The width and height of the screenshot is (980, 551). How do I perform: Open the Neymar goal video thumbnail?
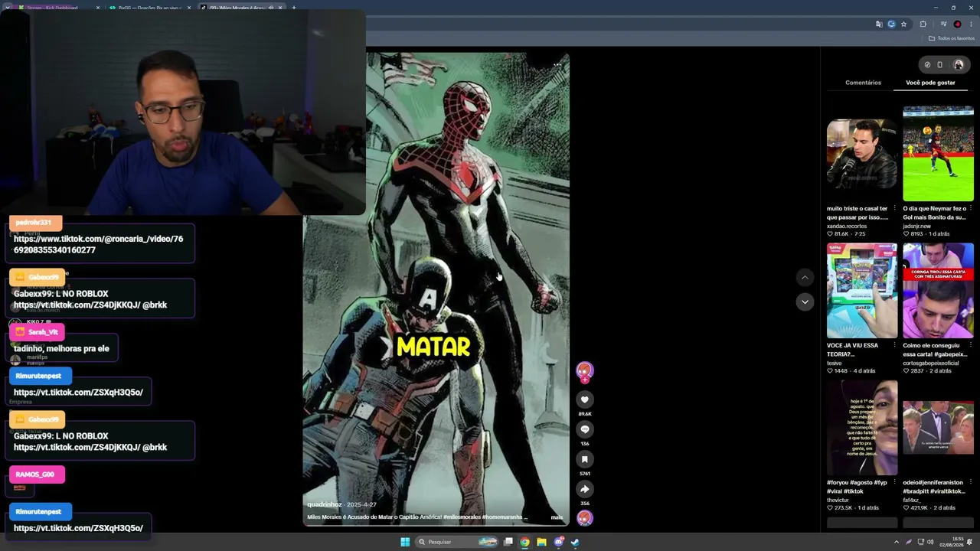tap(938, 154)
